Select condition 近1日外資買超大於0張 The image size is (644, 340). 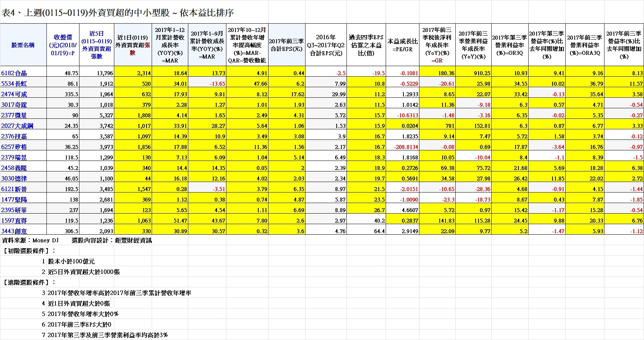pos(79,303)
